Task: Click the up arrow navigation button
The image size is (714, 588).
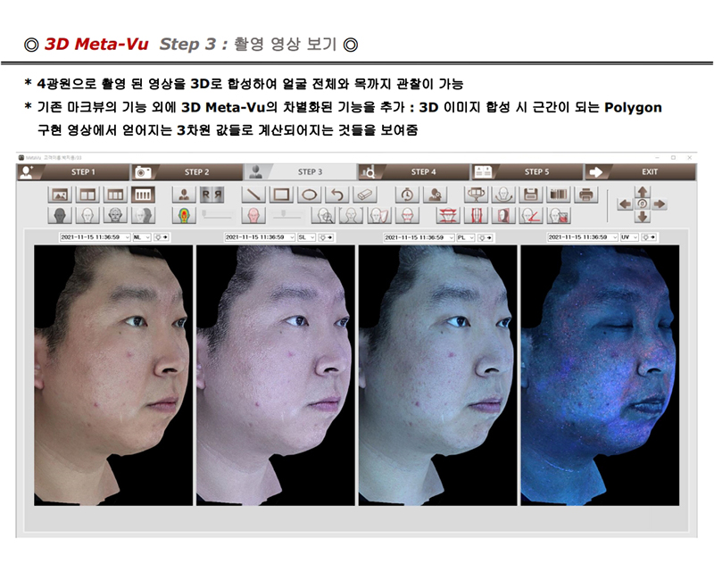Action: coord(643,192)
